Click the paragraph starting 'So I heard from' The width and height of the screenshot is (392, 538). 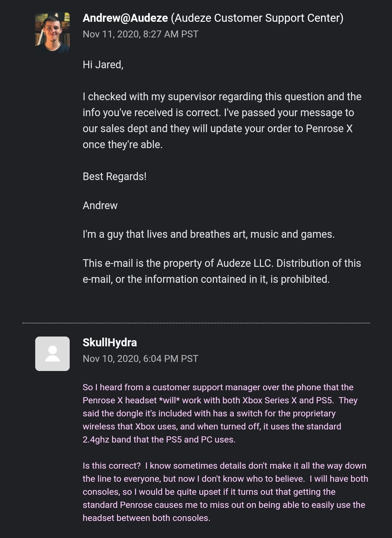point(220,413)
